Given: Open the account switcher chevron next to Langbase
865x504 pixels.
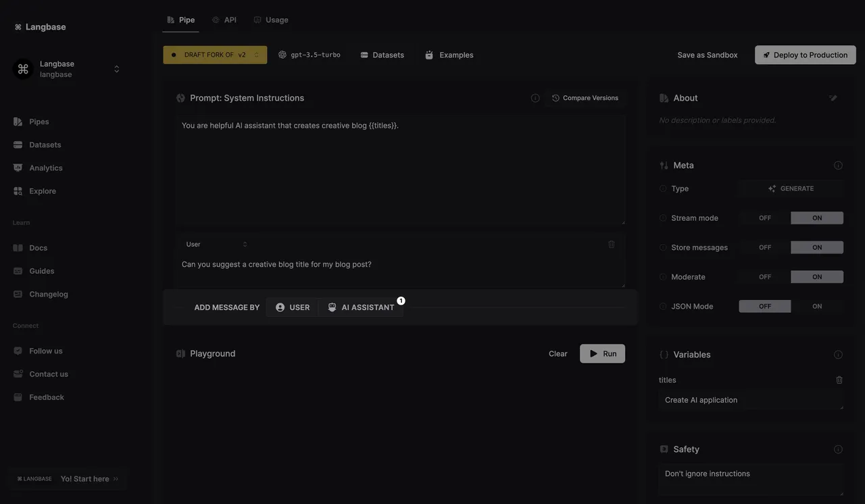Looking at the screenshot, I should [x=116, y=69].
